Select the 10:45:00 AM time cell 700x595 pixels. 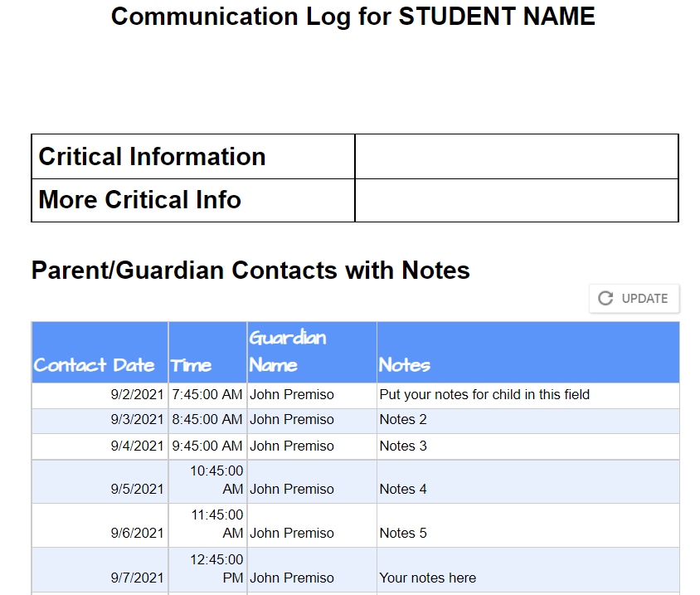207,481
